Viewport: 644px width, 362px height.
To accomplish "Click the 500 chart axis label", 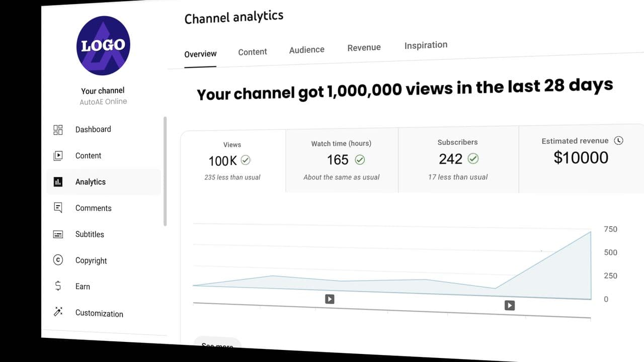I will click(610, 252).
